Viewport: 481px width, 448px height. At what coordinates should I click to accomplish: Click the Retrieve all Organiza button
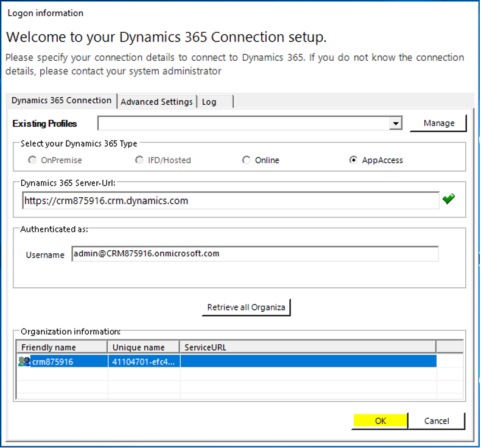[246, 307]
